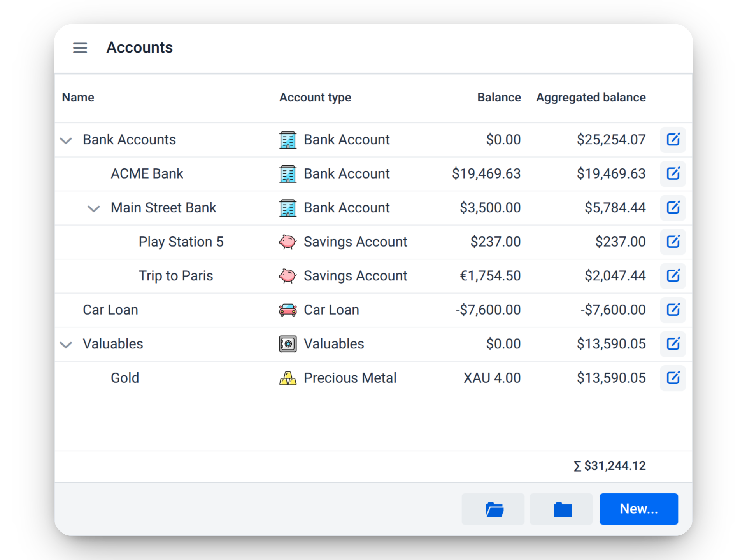Open the hamburger navigation menu
Viewport: 747px width, 560px height.
[80, 47]
